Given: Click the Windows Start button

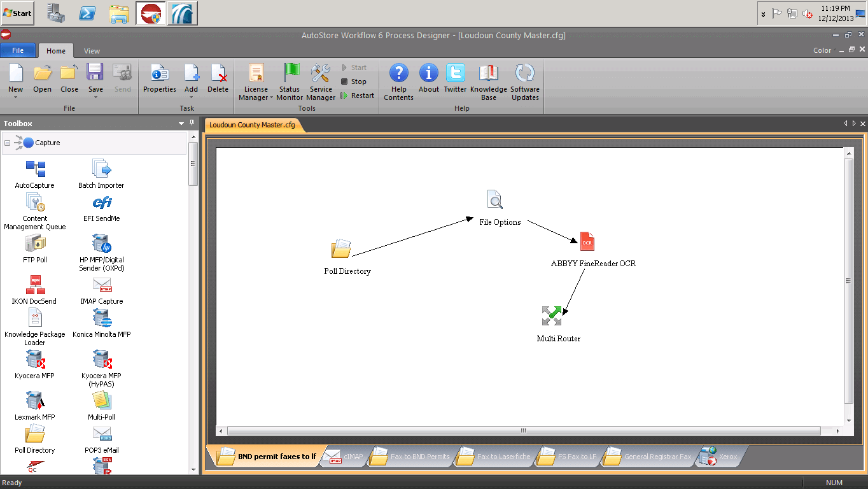Looking at the screenshot, I should [x=17, y=13].
